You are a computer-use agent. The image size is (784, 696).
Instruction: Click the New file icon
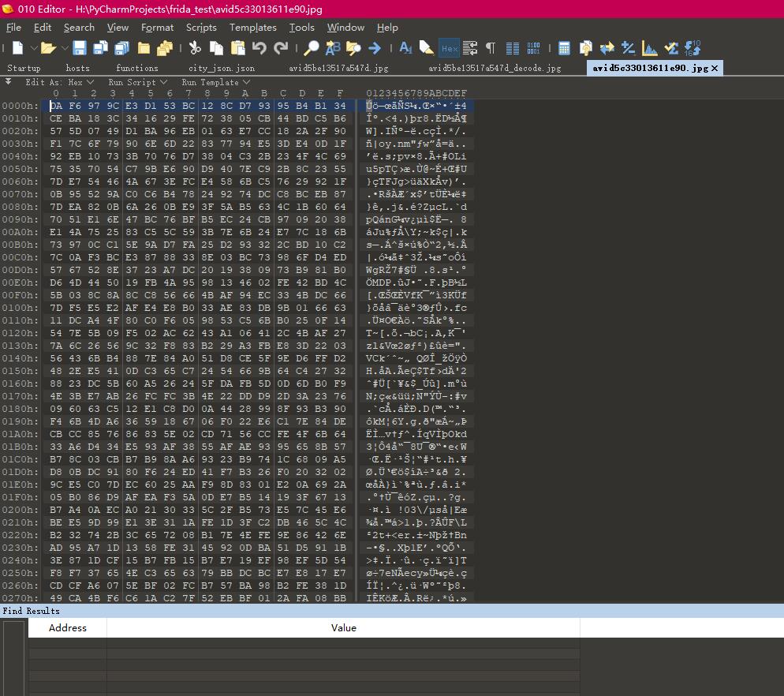(17, 48)
